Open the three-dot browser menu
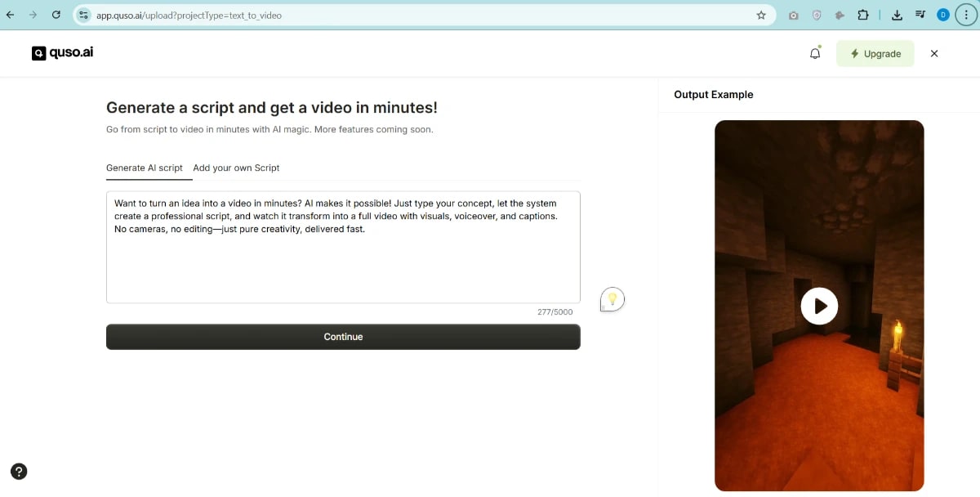980x497 pixels. click(966, 14)
